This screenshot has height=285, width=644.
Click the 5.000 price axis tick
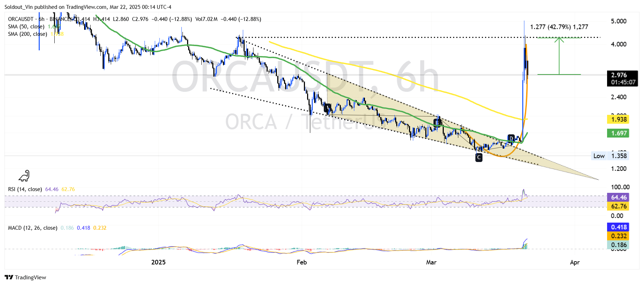619,21
